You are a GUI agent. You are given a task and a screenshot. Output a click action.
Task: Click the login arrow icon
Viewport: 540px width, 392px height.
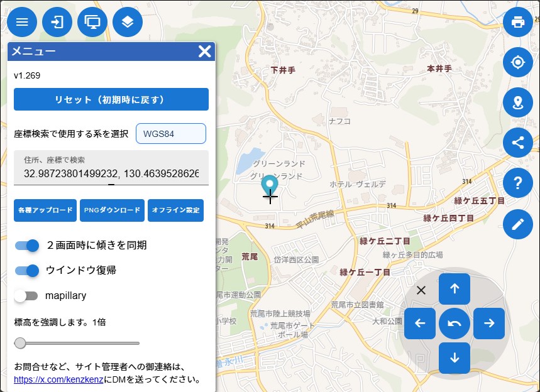pos(57,22)
